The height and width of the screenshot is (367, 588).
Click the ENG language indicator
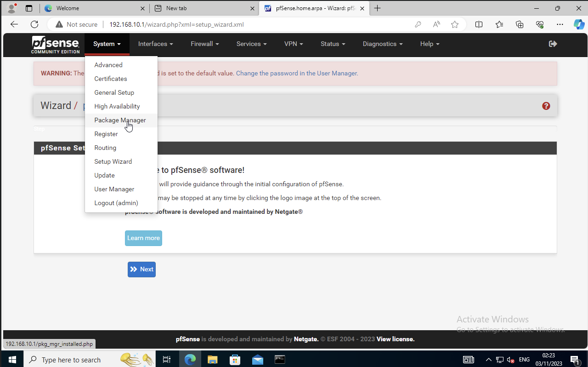click(524, 360)
